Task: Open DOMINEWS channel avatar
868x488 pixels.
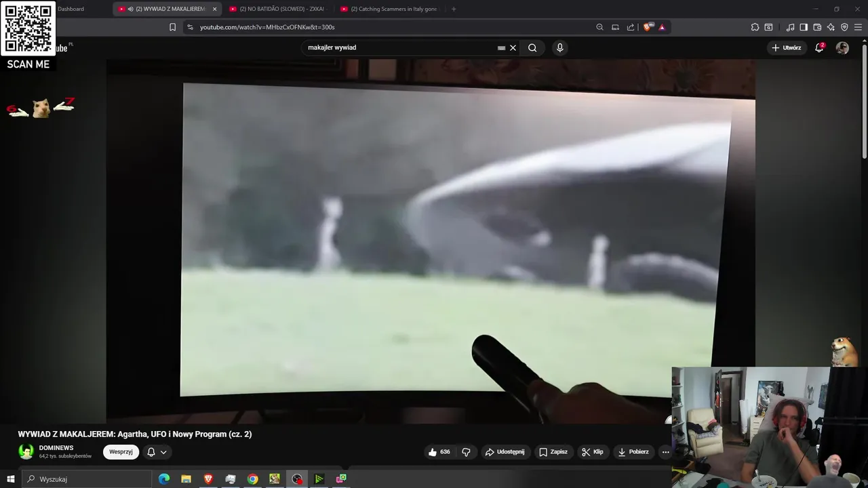Action: click(26, 452)
